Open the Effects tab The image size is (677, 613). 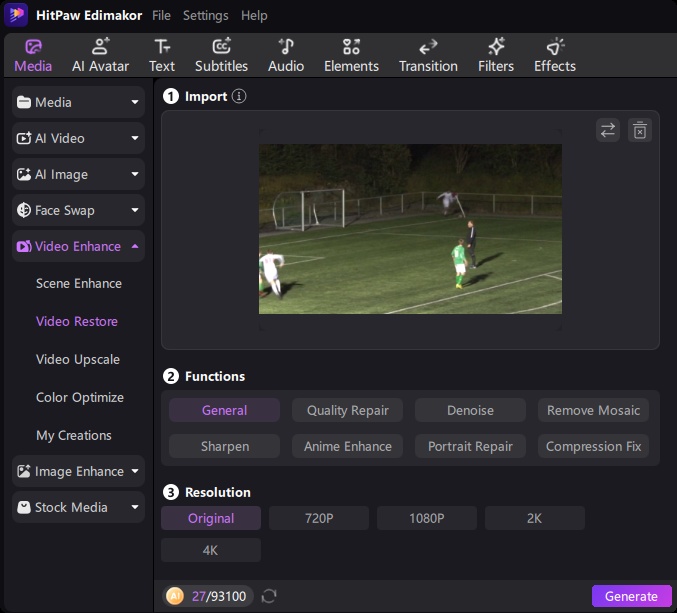click(x=555, y=56)
